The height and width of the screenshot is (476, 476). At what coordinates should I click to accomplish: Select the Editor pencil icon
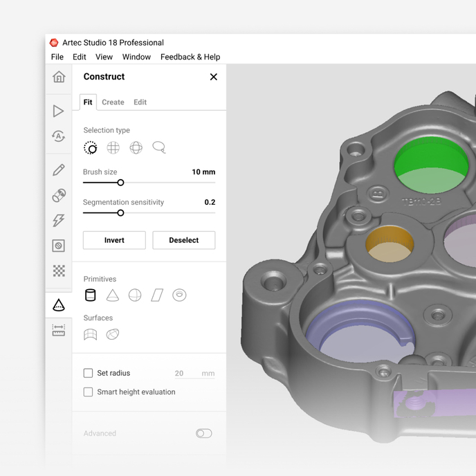tap(59, 170)
